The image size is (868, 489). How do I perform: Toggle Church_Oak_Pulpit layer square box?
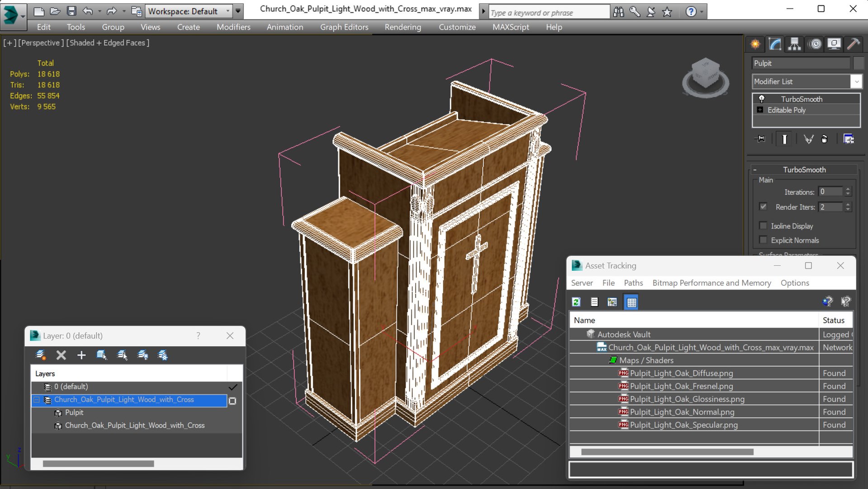[x=232, y=401]
